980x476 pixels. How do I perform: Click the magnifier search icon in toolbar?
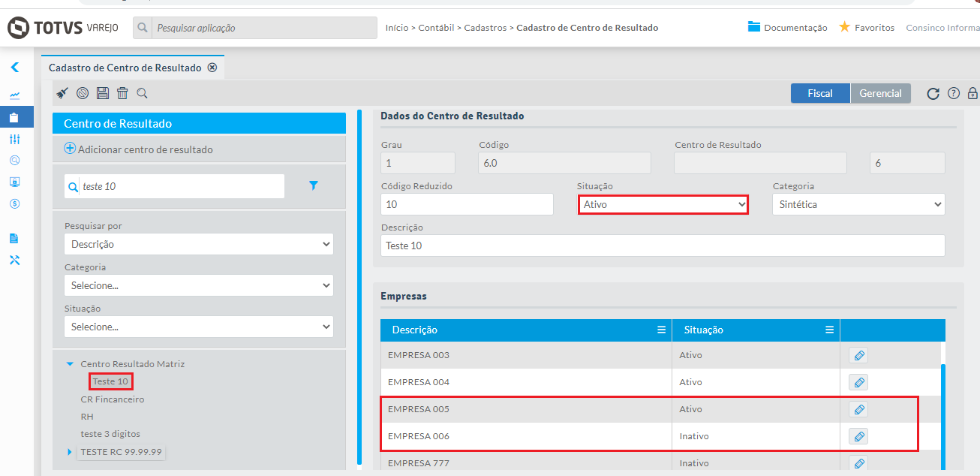(142, 93)
